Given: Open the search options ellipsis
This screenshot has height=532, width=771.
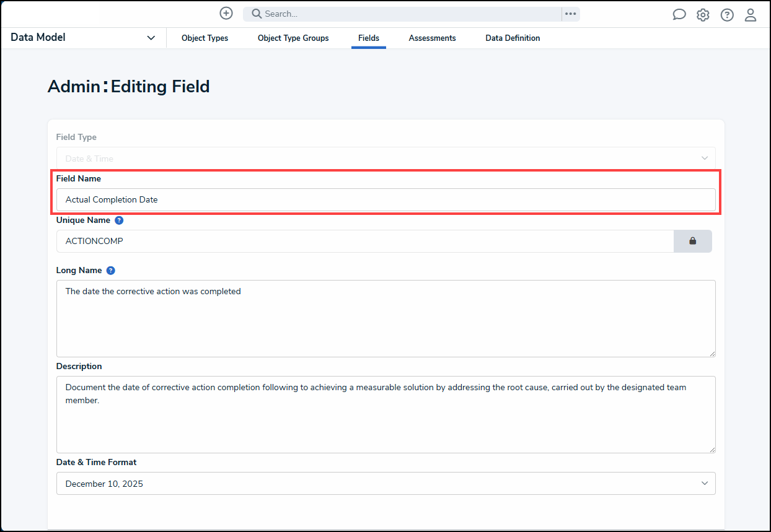Looking at the screenshot, I should click(570, 14).
